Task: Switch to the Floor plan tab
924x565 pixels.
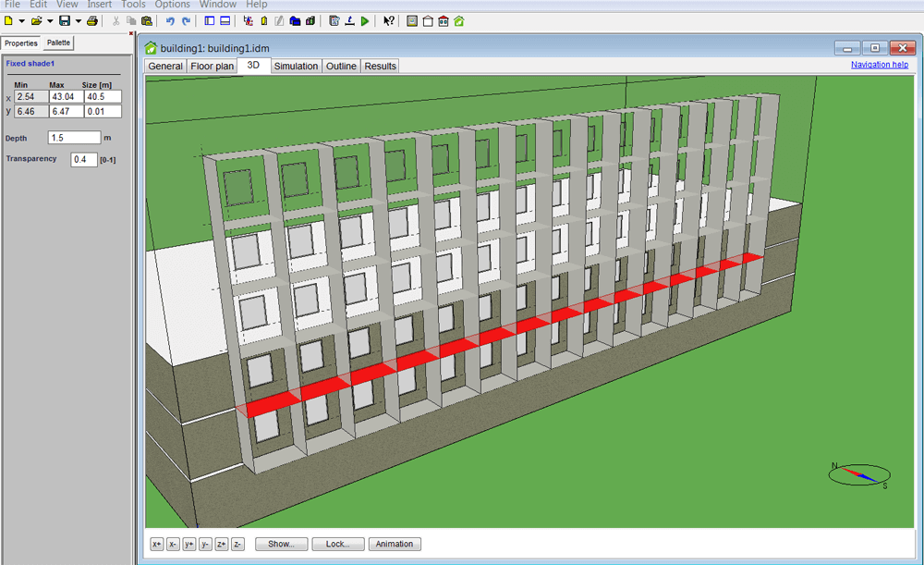Action: click(x=212, y=66)
